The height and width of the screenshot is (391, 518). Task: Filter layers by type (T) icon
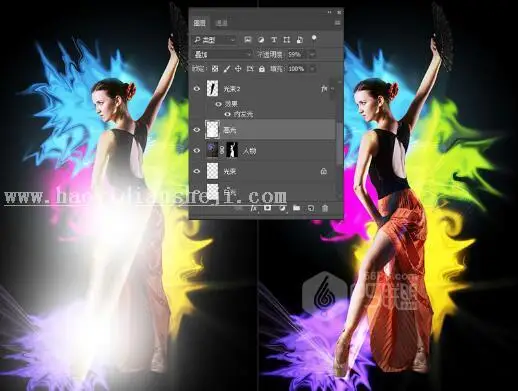click(x=274, y=40)
